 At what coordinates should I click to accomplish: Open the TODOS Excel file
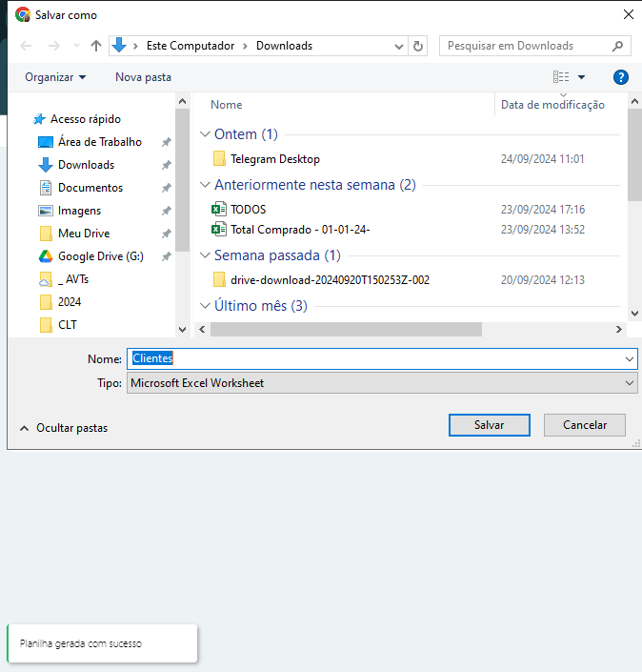pyautogui.click(x=248, y=209)
